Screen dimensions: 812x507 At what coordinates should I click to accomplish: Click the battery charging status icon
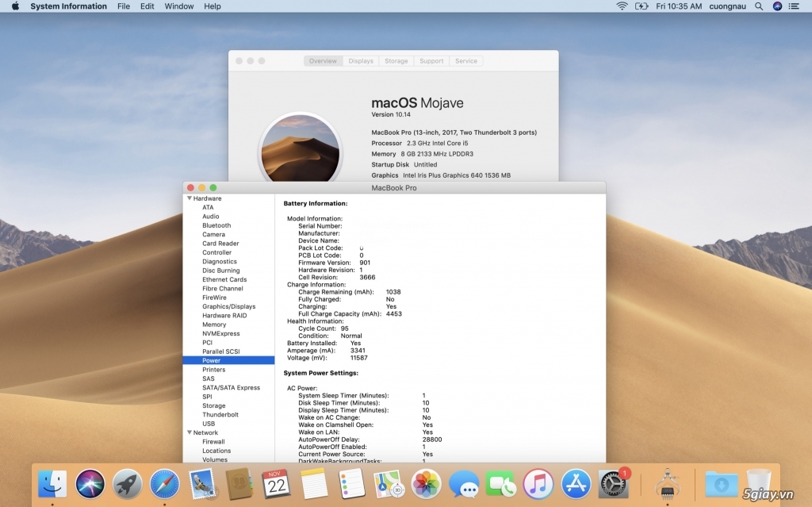pyautogui.click(x=642, y=6)
